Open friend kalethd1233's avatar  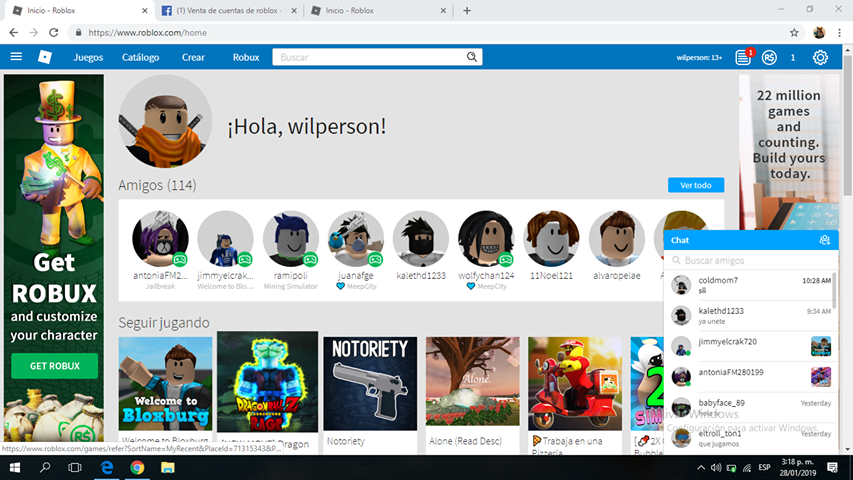421,239
